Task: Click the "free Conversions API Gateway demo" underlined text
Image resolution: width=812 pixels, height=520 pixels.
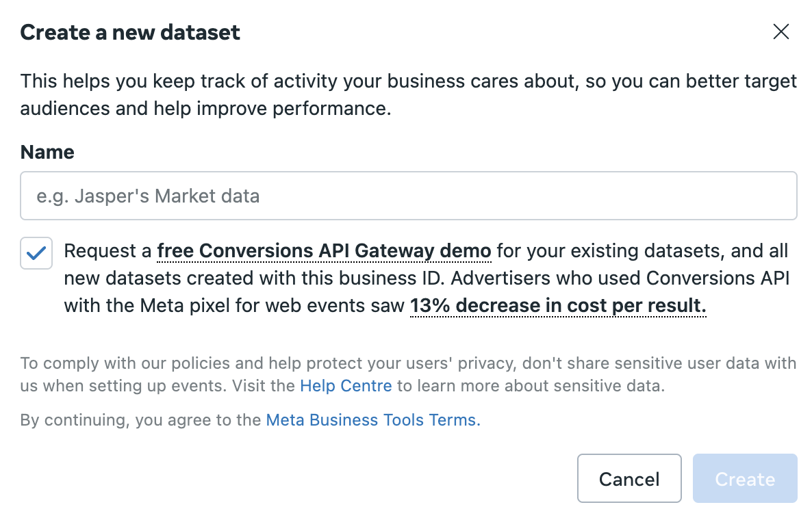Action: [324, 251]
